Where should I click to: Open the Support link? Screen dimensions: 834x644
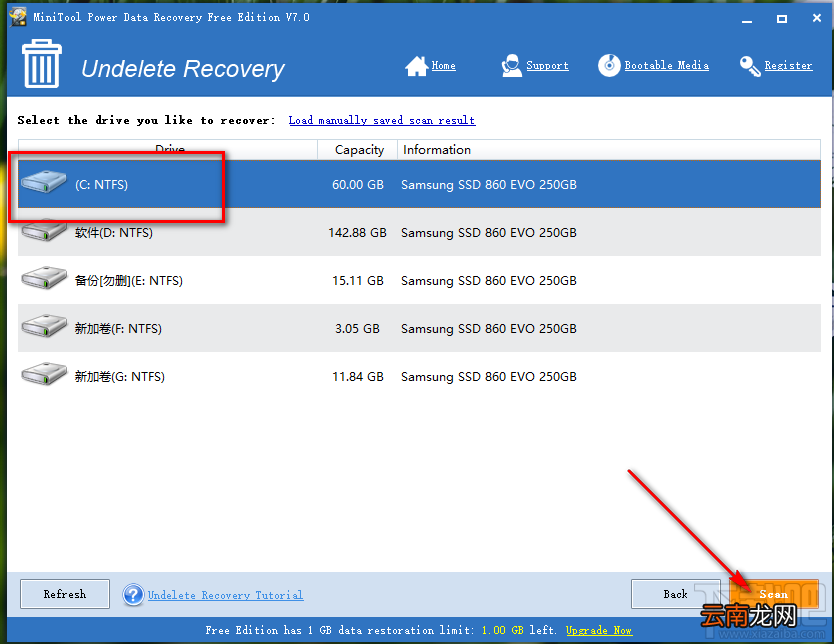coord(547,65)
